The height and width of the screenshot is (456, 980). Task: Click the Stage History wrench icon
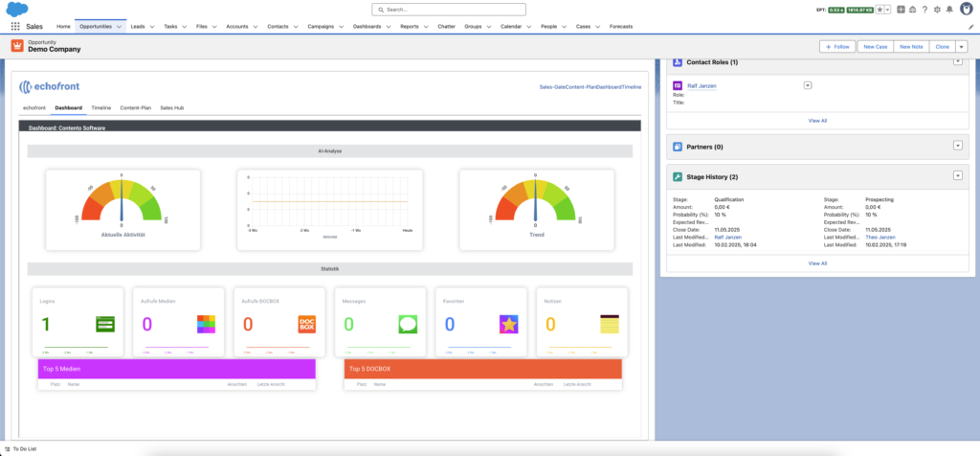tap(678, 177)
